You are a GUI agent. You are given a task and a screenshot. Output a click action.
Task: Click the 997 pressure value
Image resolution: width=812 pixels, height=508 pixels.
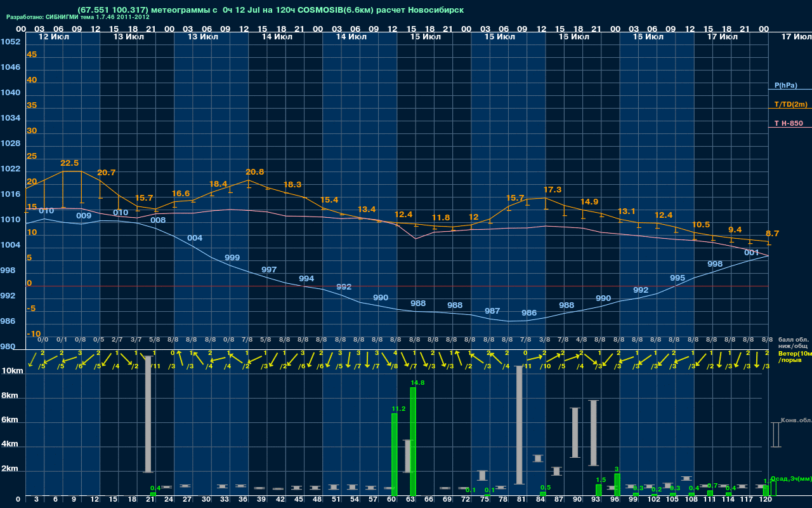coord(269,270)
